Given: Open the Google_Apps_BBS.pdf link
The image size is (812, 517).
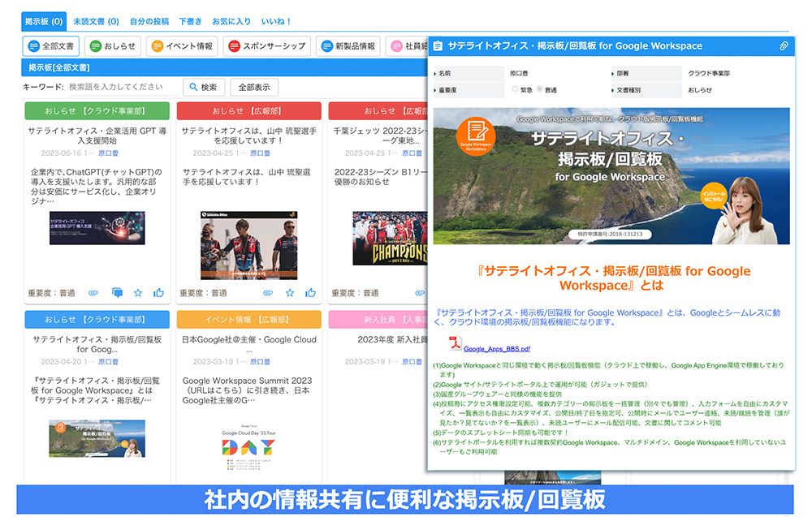Looking at the screenshot, I should point(497,349).
